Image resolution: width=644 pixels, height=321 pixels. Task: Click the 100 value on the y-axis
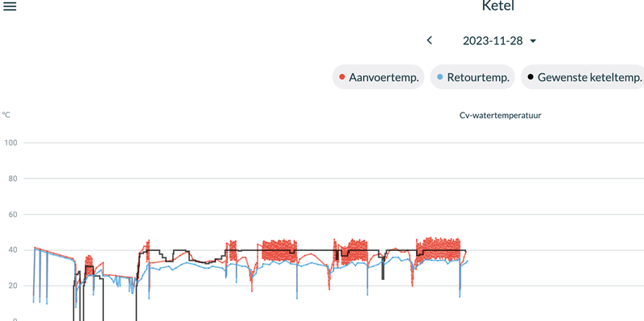pyautogui.click(x=10, y=143)
